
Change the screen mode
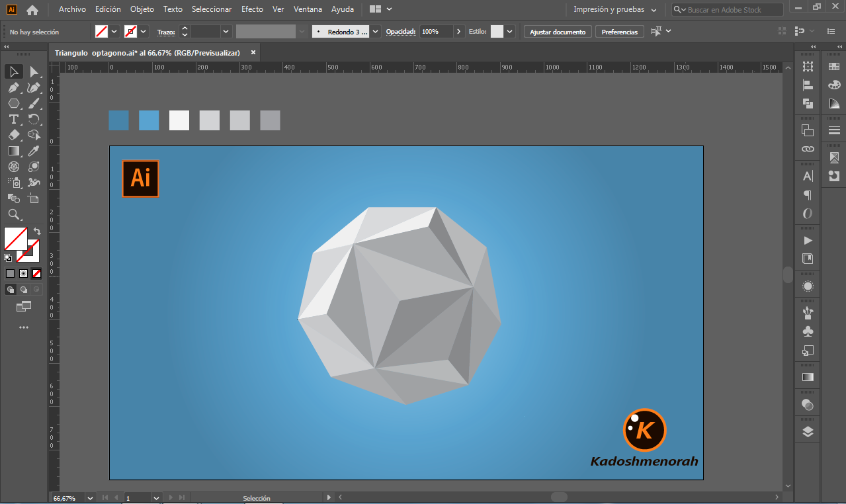click(x=24, y=306)
